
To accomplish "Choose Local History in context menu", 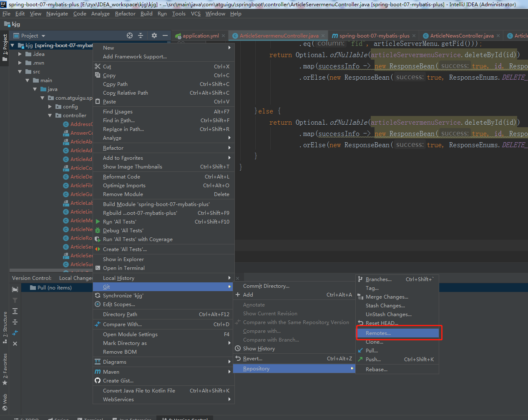I will click(163, 278).
